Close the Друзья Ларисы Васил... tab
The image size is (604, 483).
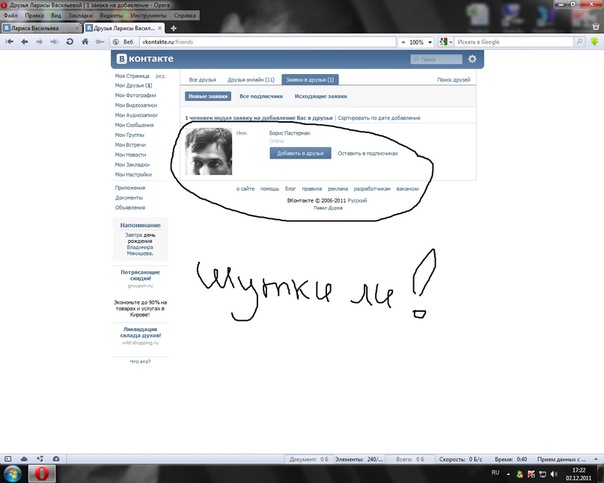pos(160,28)
